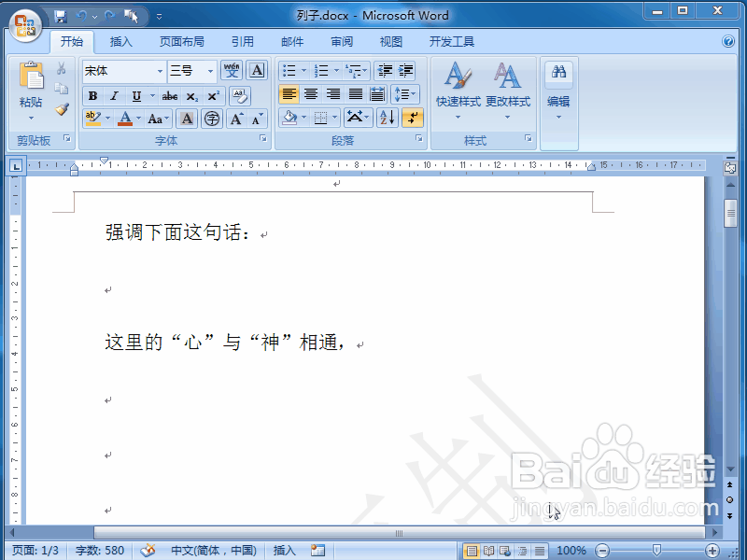Image resolution: width=747 pixels, height=560 pixels.
Task: Click the zoom 100% slider
Action: click(x=571, y=550)
